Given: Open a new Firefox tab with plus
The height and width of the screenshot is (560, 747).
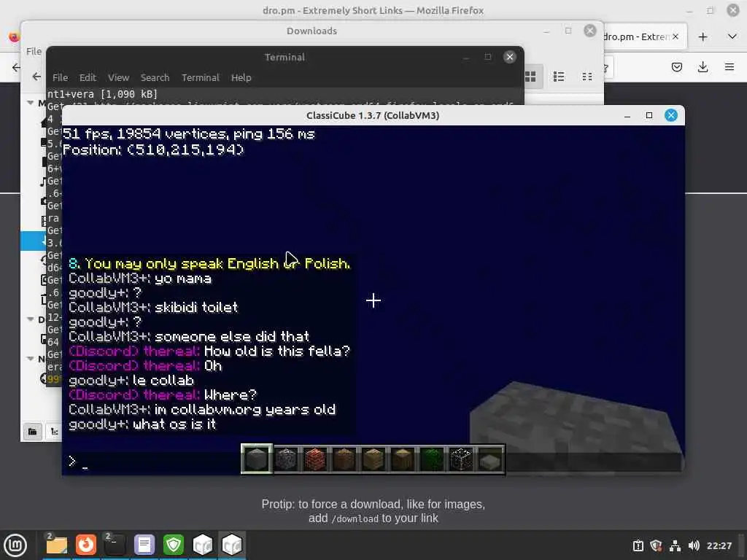Looking at the screenshot, I should 703,36.
